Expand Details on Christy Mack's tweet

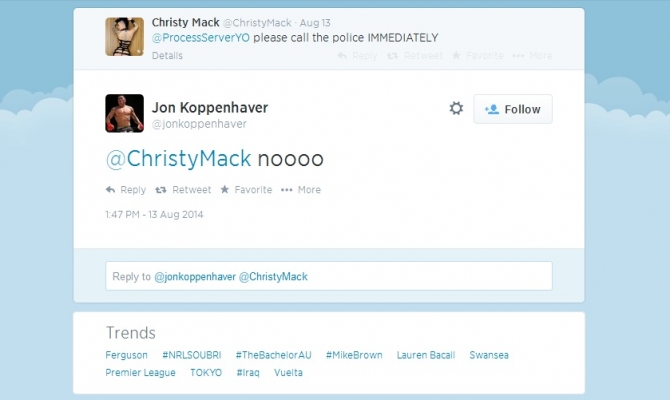tap(167, 56)
